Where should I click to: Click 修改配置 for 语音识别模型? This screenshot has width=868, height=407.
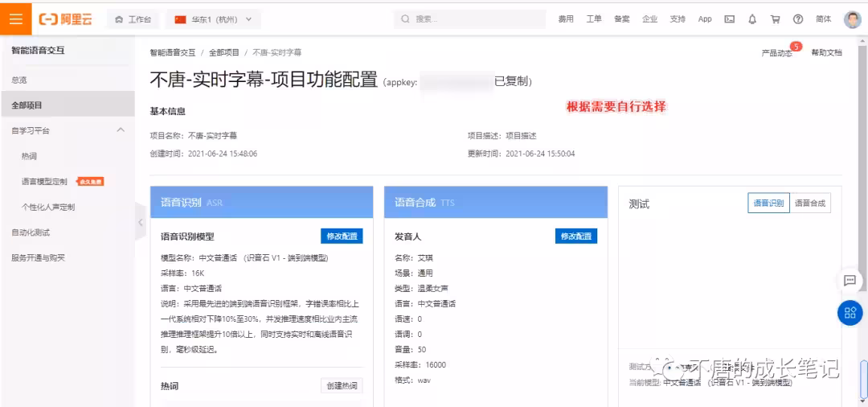342,236
